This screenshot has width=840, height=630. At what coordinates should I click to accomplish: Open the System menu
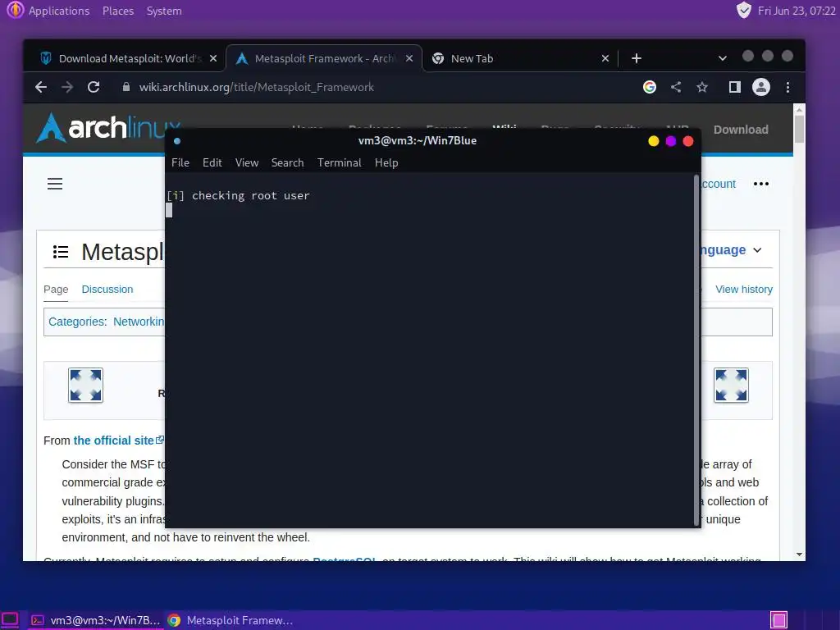coord(164,11)
